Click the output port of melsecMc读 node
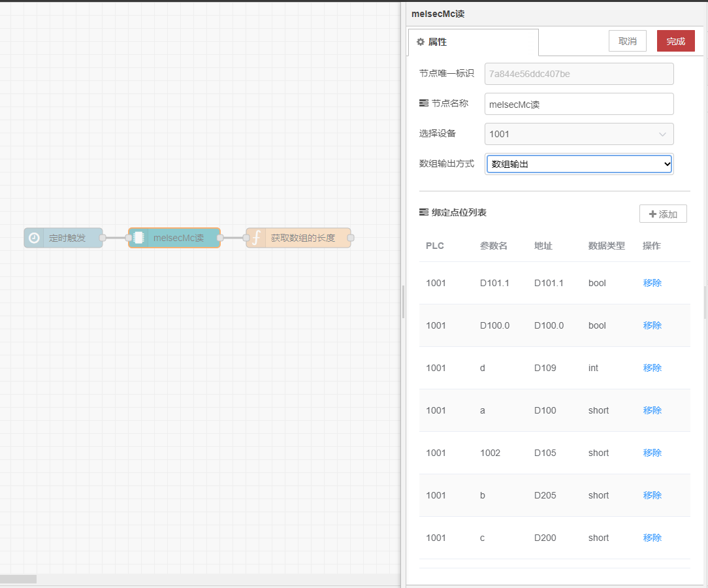Screen dimensions: 708x588 pyautogui.click(x=220, y=238)
